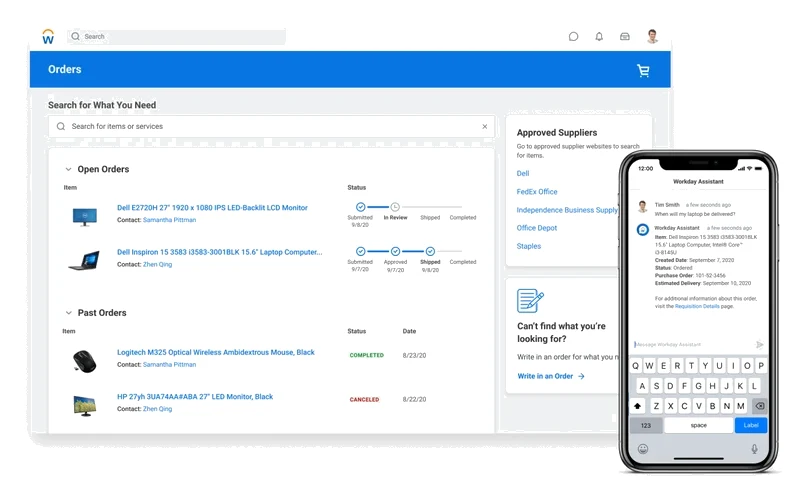Tap the space key on phone keyboard
Viewport: 800px width, 494px height.
pyautogui.click(x=698, y=425)
